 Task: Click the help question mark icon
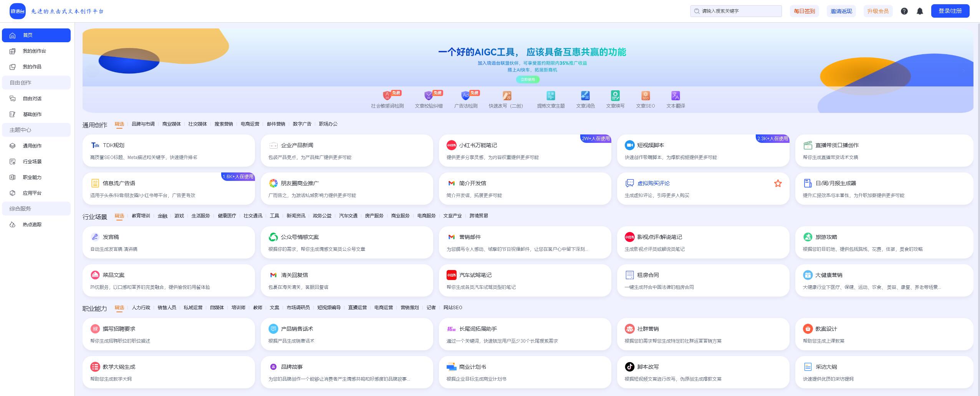(904, 11)
